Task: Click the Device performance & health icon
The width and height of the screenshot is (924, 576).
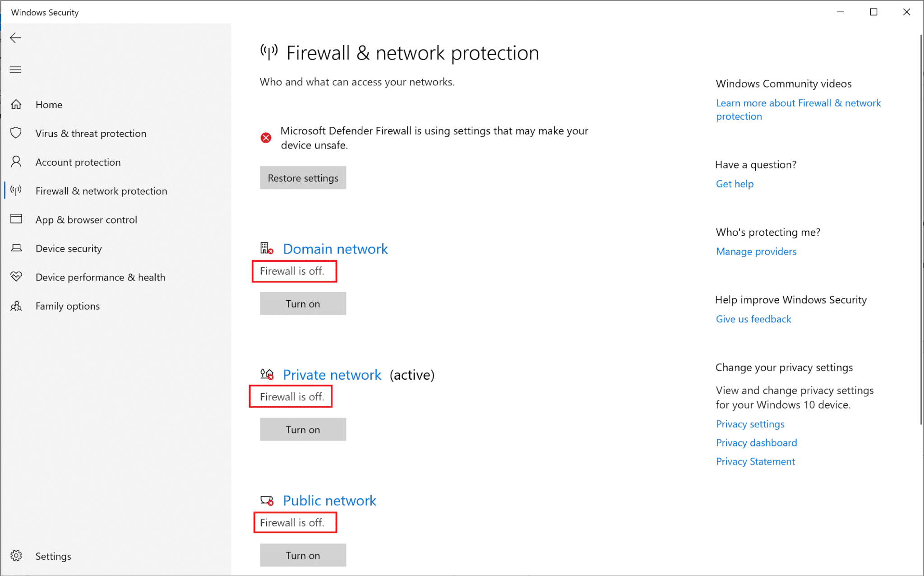Action: (16, 277)
